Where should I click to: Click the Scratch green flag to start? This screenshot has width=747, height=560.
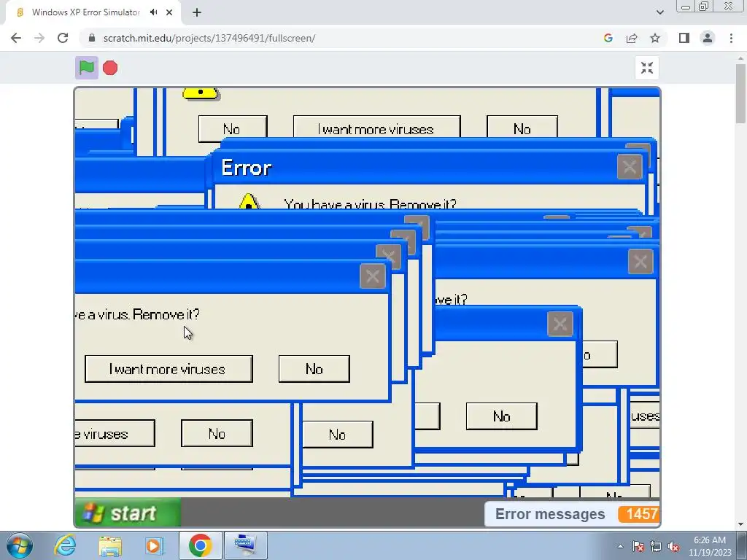click(x=86, y=68)
